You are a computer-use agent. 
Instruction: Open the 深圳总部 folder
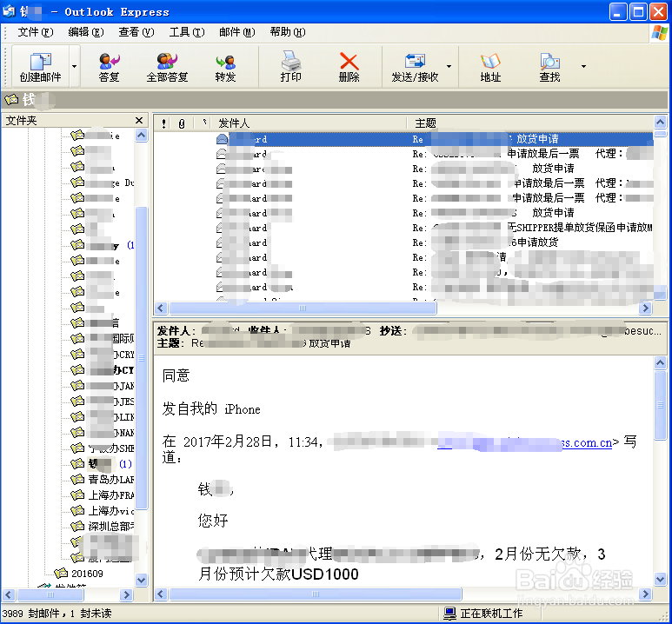[110, 526]
